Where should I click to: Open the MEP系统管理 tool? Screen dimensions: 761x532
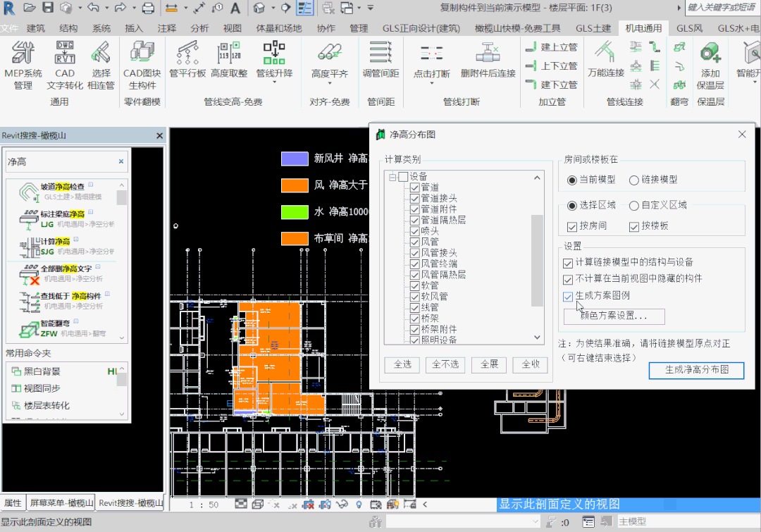click(x=23, y=66)
